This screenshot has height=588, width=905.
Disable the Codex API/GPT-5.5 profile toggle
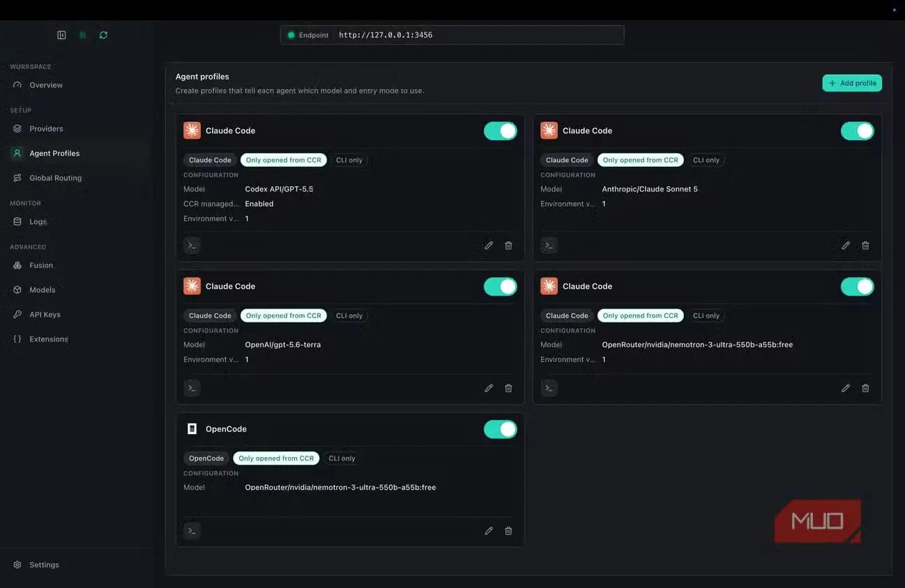[501, 130]
